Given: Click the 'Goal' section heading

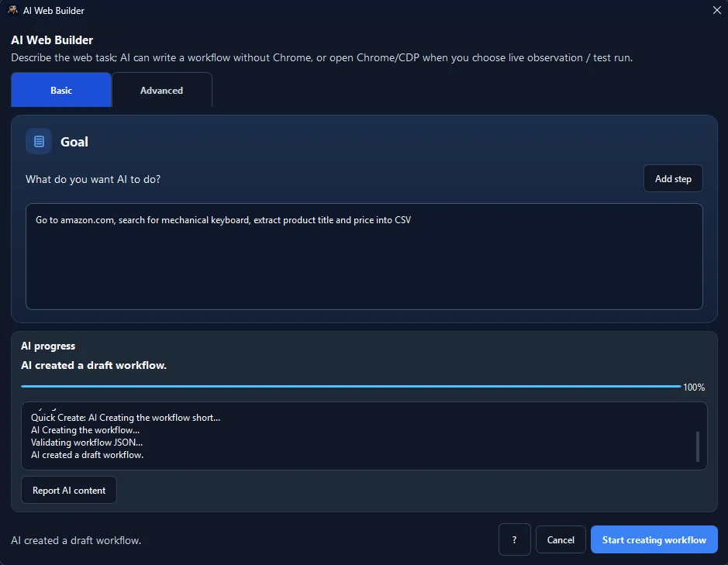Looking at the screenshot, I should pos(74,142).
